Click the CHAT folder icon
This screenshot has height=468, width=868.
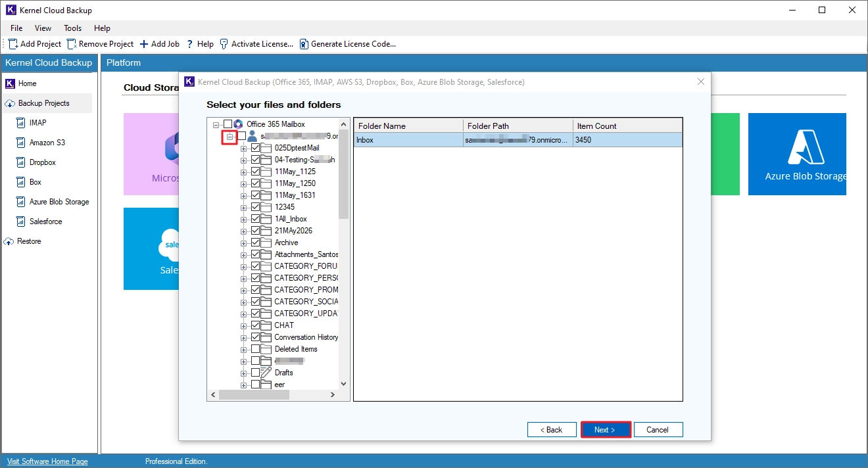(x=266, y=325)
